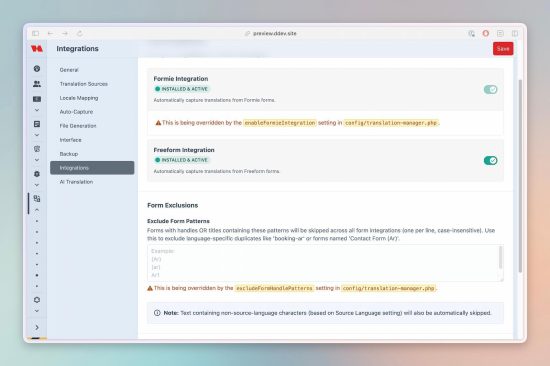Screen dimensions: 550x366
Task: Click INSTALLED & ACTIVE badge under Freeform Integration
Action: click(x=181, y=160)
